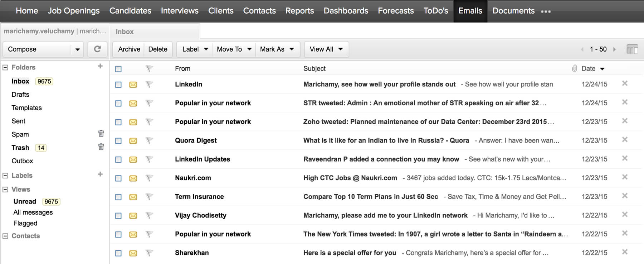Click the attachment paperclip column icon

pyautogui.click(x=574, y=68)
